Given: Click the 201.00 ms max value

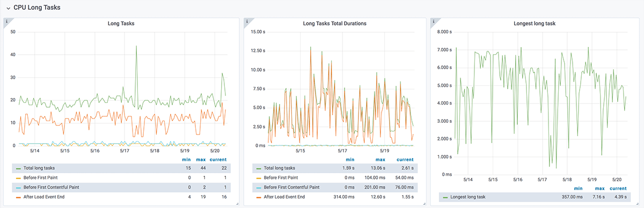Looking at the screenshot, I should 375,187.
